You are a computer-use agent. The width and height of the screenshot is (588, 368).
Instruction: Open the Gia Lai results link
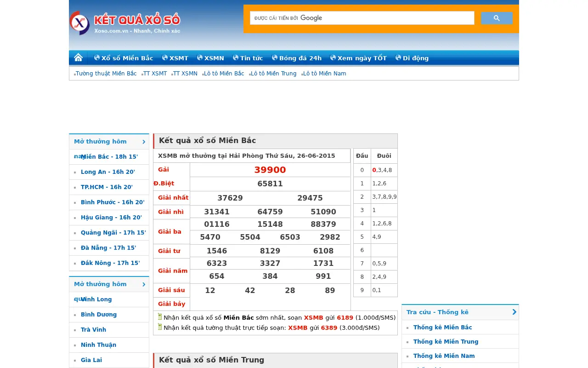91,360
